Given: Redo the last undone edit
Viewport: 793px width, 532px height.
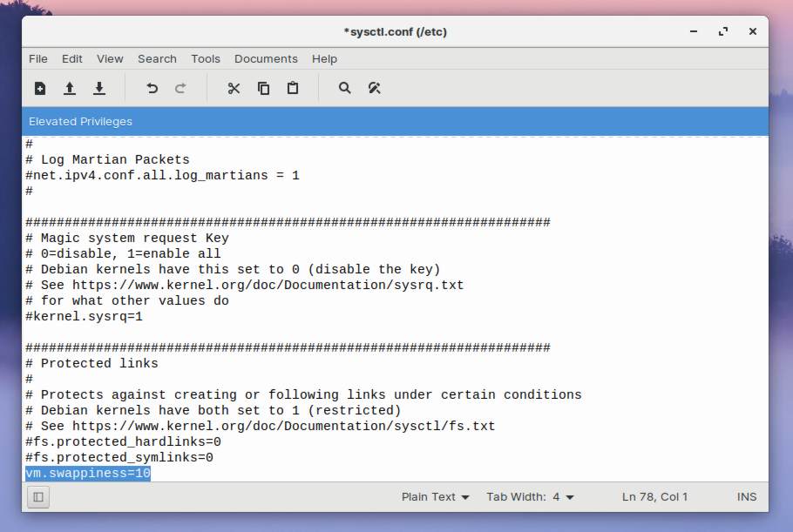Looking at the screenshot, I should click(x=180, y=89).
